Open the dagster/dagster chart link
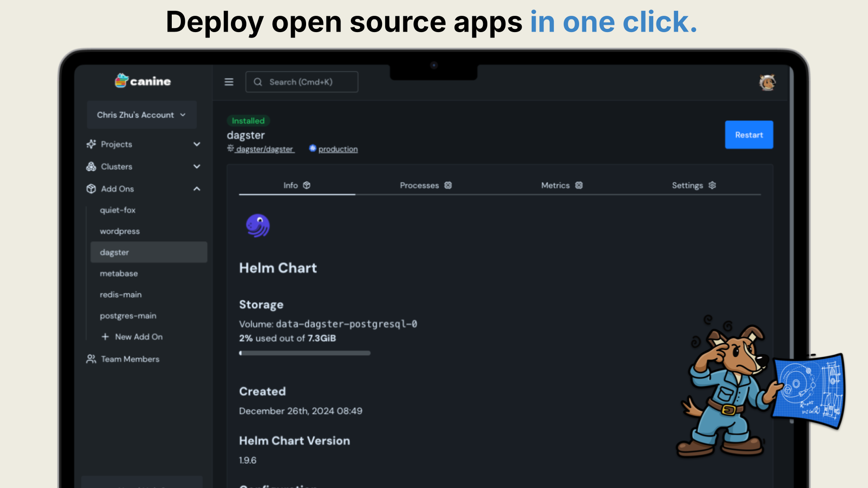 click(264, 149)
